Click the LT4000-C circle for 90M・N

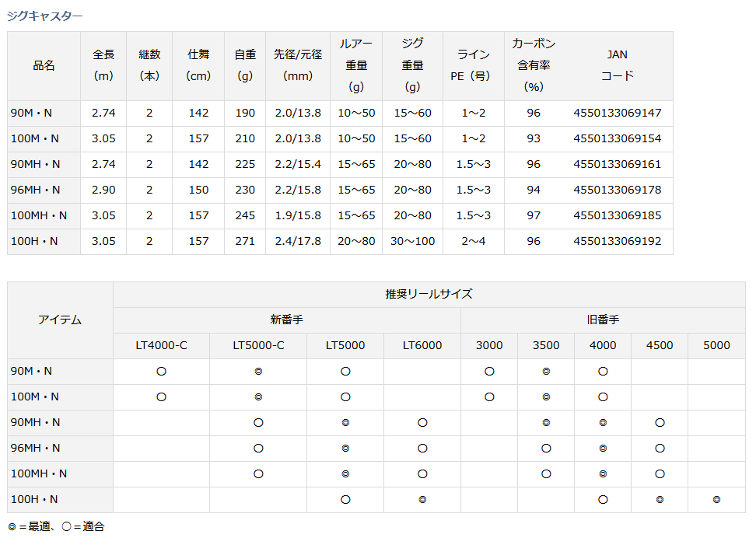[x=162, y=372]
